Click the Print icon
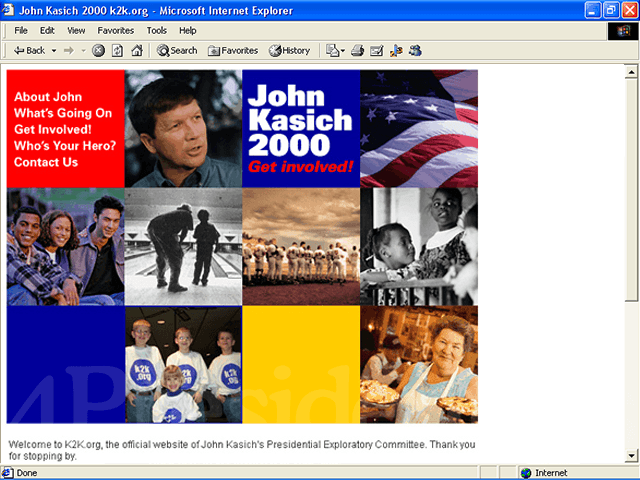This screenshot has height=480, width=640. click(x=357, y=51)
